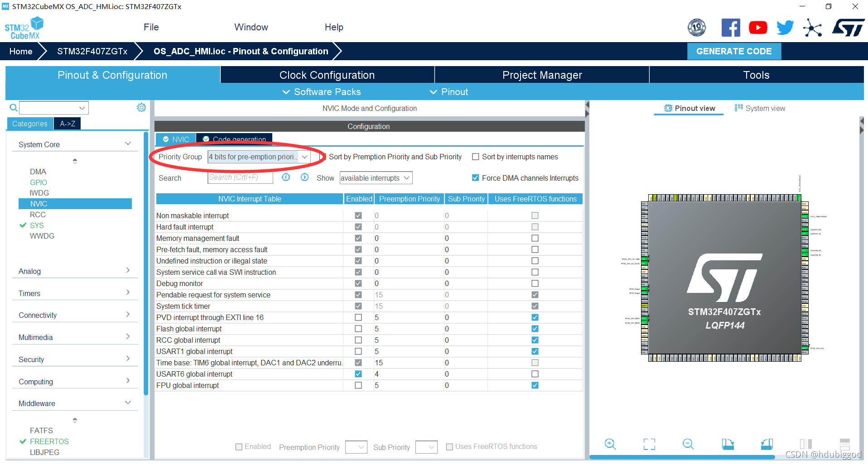Click the STM32F407ZGTx chip graphic
Viewport: 868px width, 464px height.
point(724,277)
